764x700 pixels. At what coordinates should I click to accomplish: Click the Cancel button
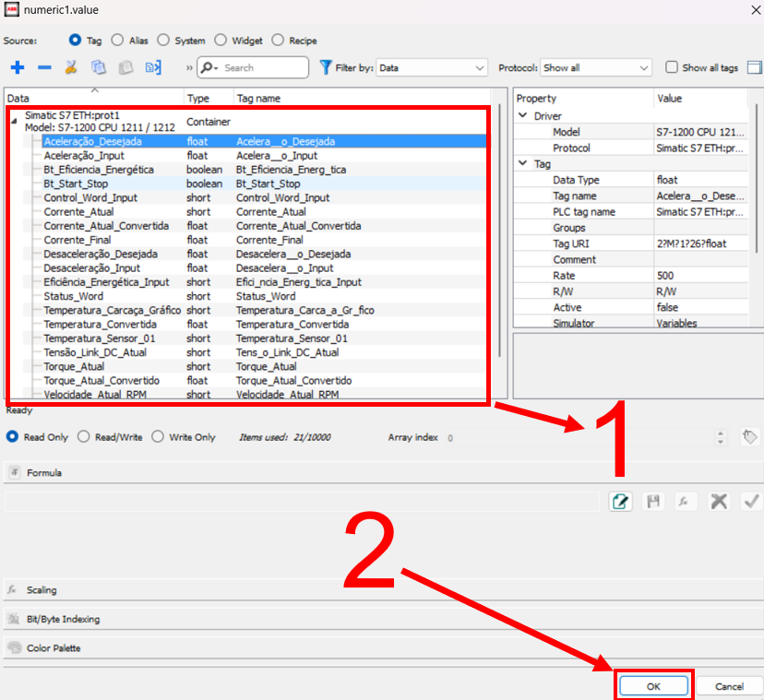[x=729, y=686]
